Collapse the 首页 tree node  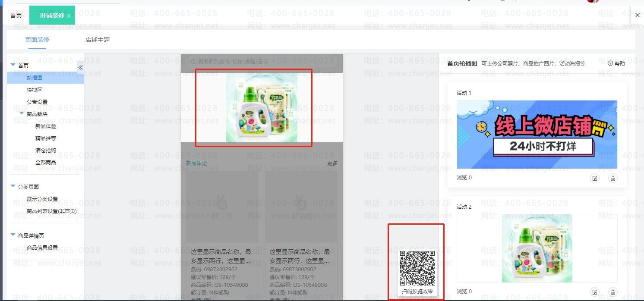13,66
